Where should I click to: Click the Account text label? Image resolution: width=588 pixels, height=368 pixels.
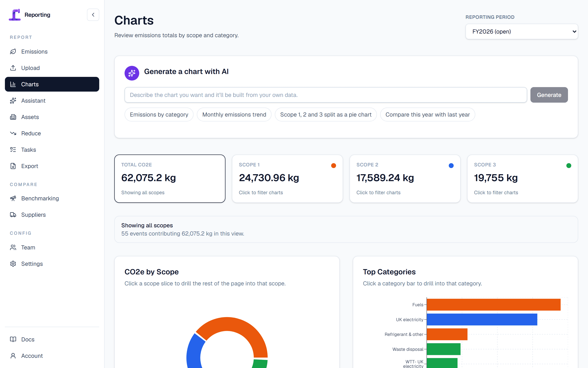tap(32, 356)
